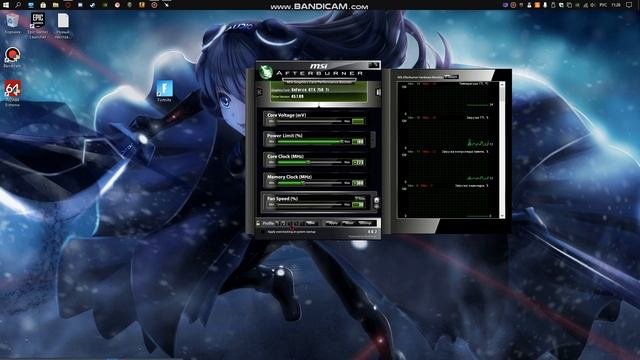Image resolution: width=640 pixels, height=360 pixels.
Task: Open user-defined fan control icon beside Fan Speed
Action: (376, 200)
